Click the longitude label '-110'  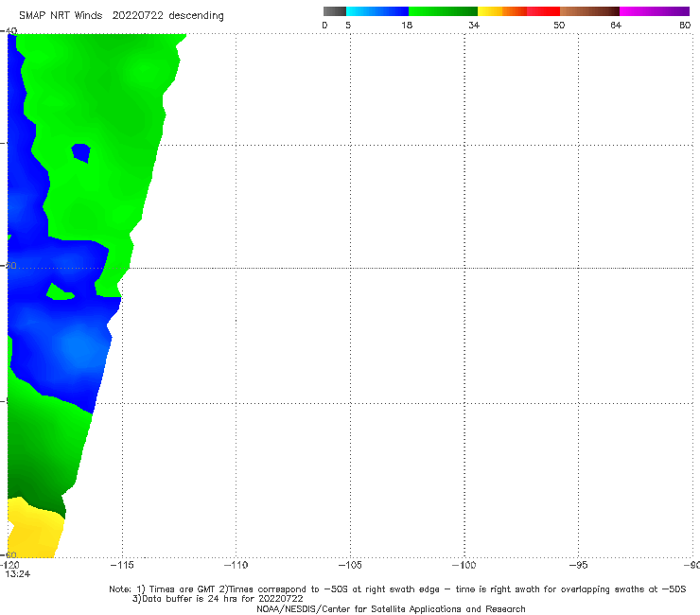pyautogui.click(x=236, y=565)
